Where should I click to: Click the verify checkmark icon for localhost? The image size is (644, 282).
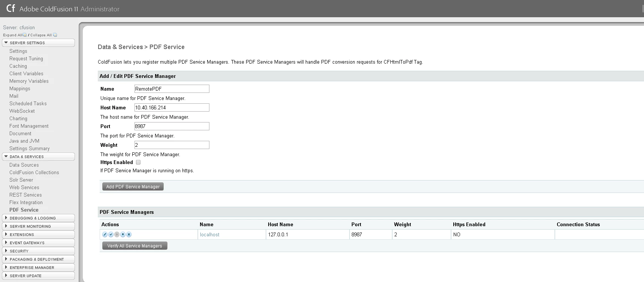coord(111,234)
